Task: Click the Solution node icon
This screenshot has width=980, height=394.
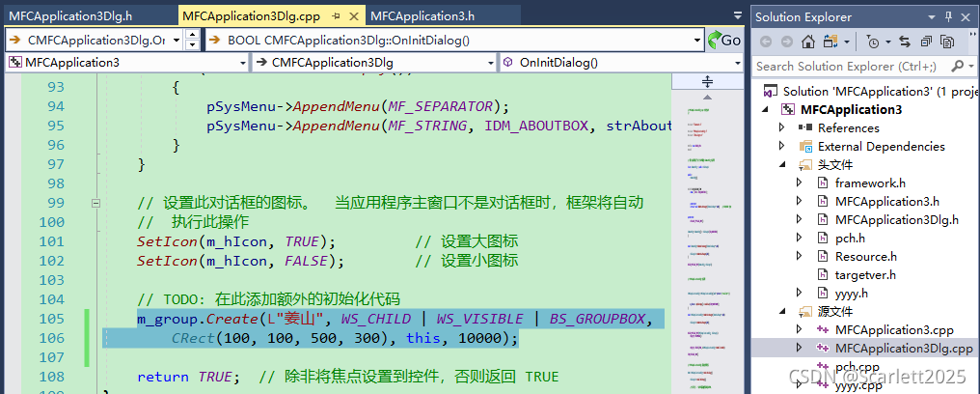Action: click(771, 92)
